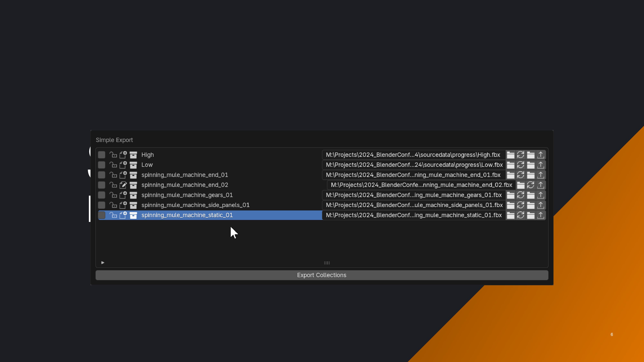Image resolution: width=644 pixels, height=362 pixels.
Task: Select spinning_mule_machine_end_02 collection name
Action: coord(185,185)
